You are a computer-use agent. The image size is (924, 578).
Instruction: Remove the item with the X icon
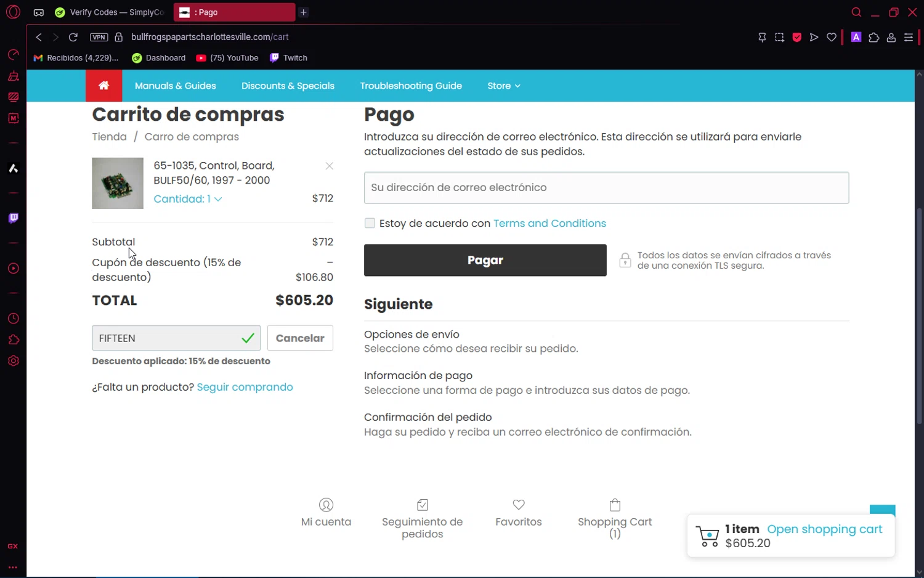330,166
